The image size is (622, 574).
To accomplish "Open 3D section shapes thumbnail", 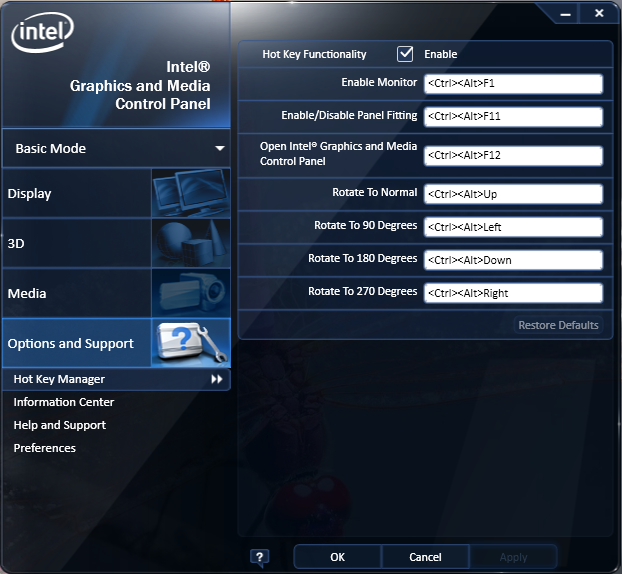I will (191, 243).
